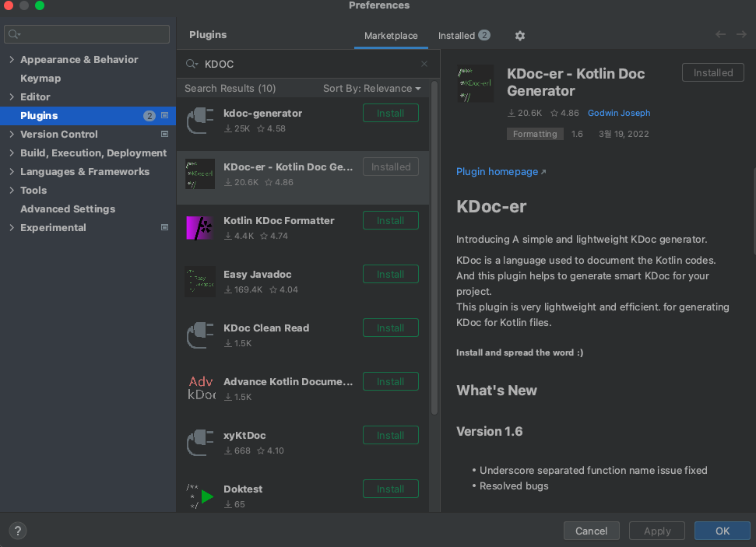Viewport: 756px width, 547px height.
Task: Click the plugin list scrollbar
Action: pos(434,248)
